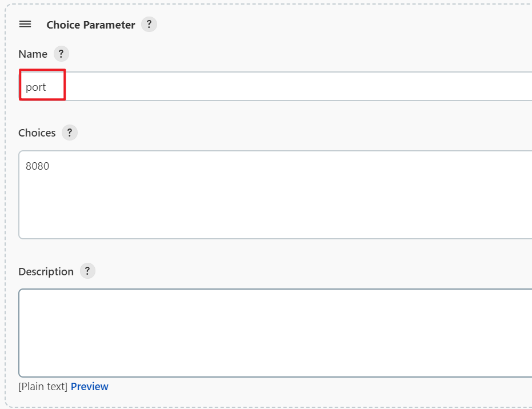The height and width of the screenshot is (409, 532).
Task: Show help for the Name field
Action: click(61, 54)
